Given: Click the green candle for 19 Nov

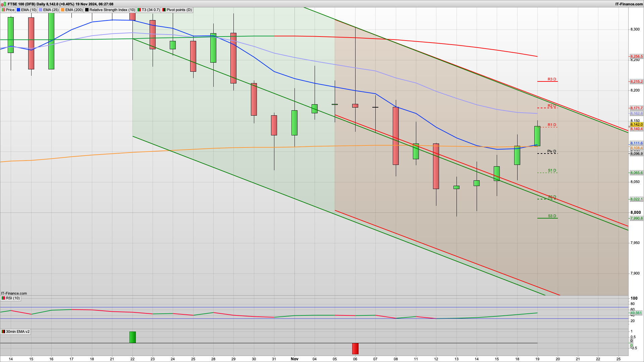Looking at the screenshot, I should click(537, 136).
